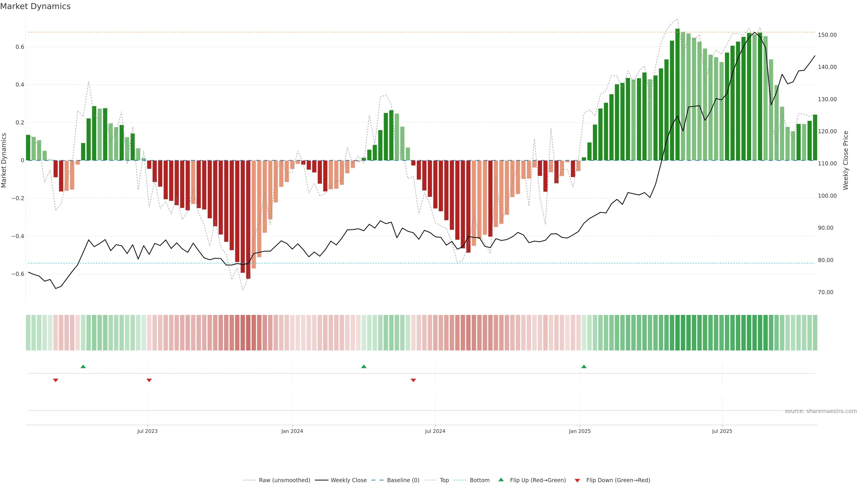Toggle the Top threshold legend entry

tap(444, 480)
